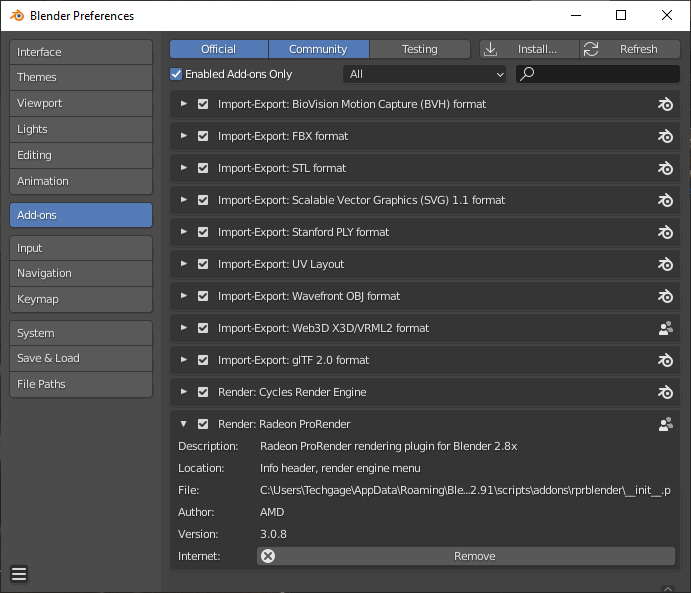Disable the Web3D X3D/VRML2 add-on
Image resolution: width=691 pixels, height=593 pixels.
click(x=203, y=328)
